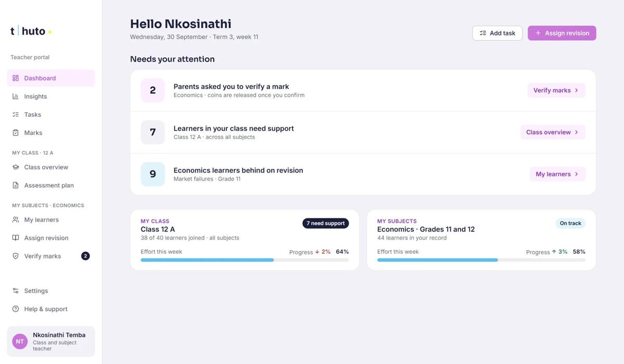Click the '7 need support' badge

click(326, 223)
